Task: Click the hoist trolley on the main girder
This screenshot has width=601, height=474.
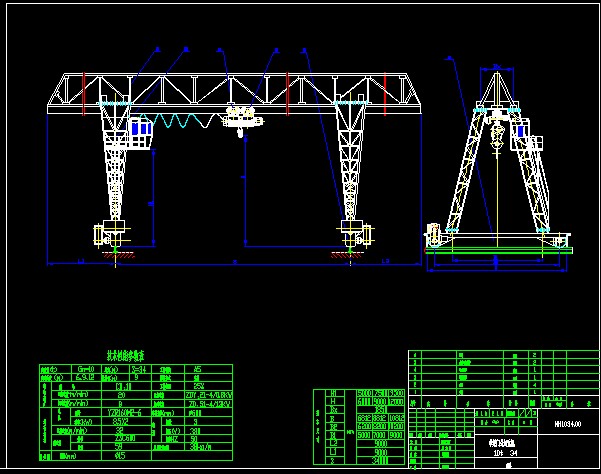Action: 240,117
